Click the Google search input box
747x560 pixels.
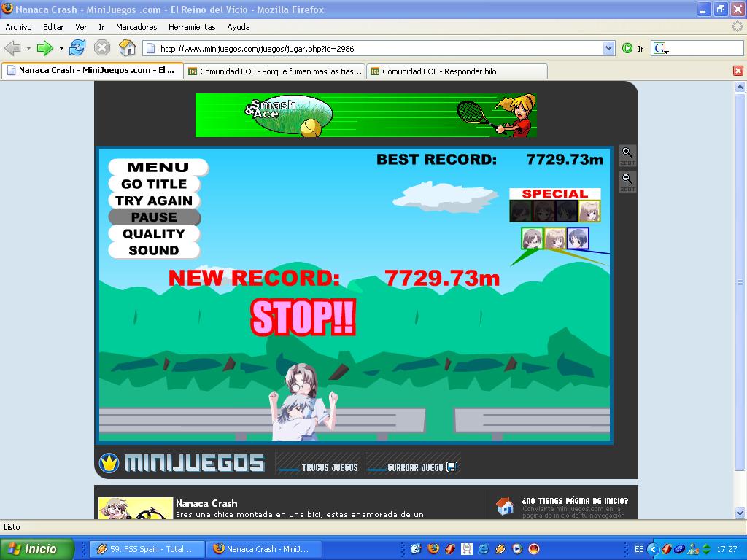pos(706,48)
